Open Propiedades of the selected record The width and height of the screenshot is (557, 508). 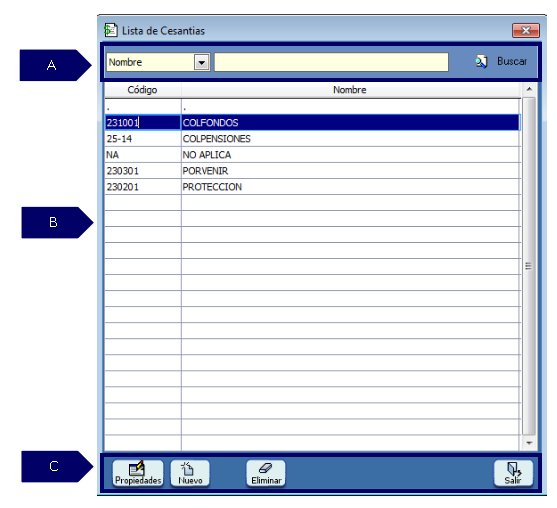tap(138, 473)
